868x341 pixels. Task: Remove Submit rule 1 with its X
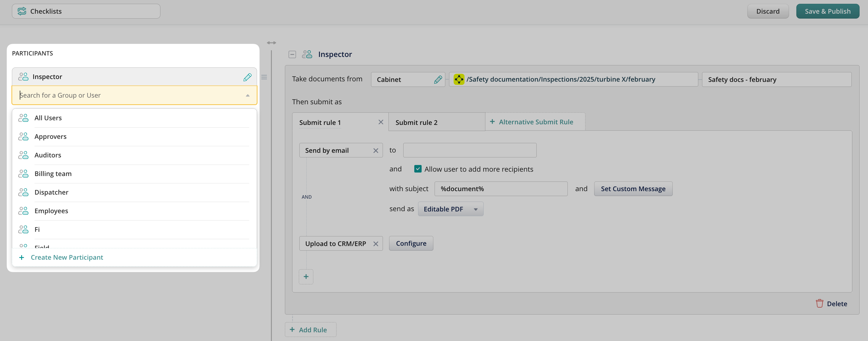(381, 122)
